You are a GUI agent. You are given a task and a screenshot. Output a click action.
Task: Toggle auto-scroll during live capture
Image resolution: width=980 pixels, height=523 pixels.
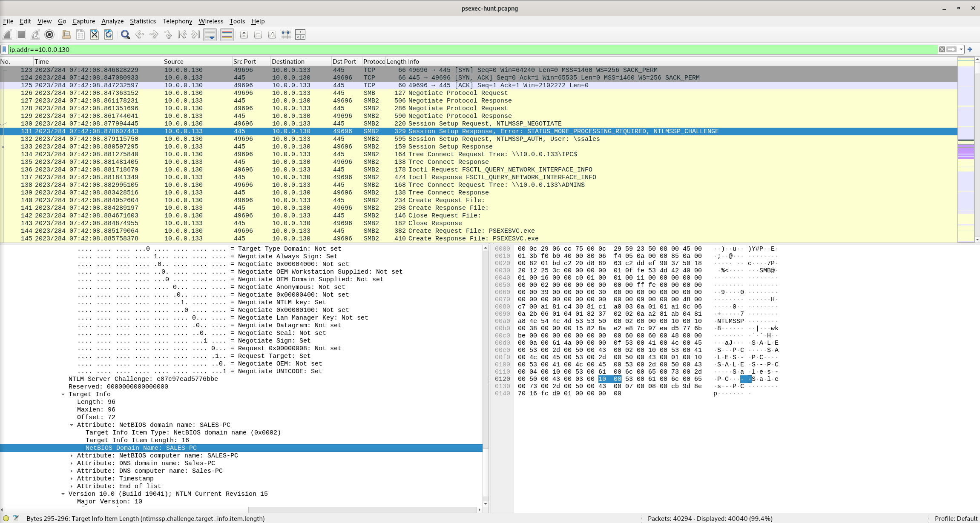[x=210, y=35]
